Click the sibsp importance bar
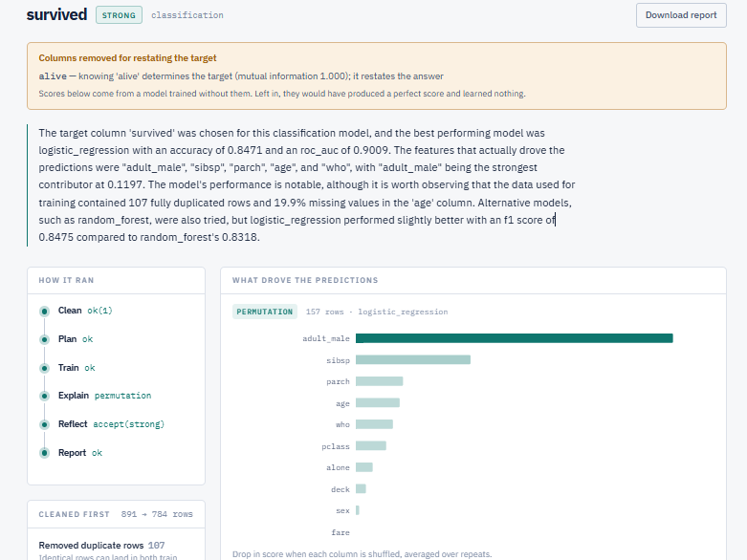This screenshot has width=747, height=560. click(x=413, y=359)
